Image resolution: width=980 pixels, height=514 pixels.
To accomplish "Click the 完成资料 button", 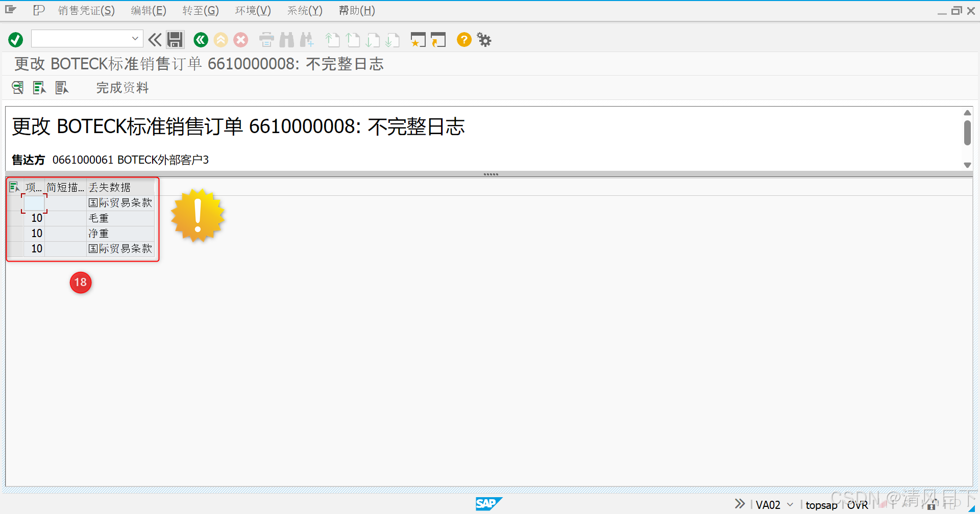I will 122,88.
